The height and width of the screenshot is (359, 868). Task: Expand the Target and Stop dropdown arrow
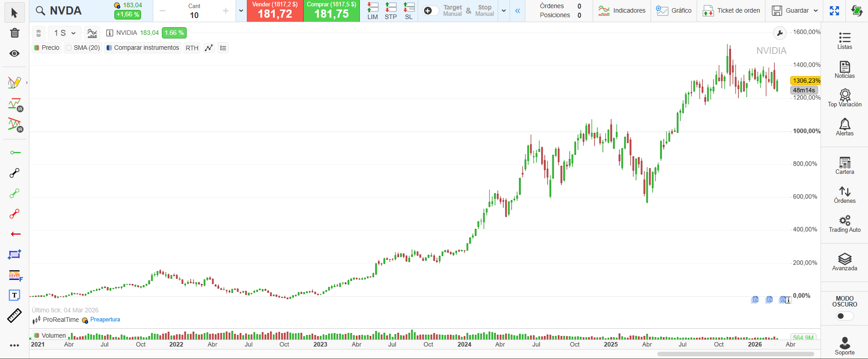point(504,11)
